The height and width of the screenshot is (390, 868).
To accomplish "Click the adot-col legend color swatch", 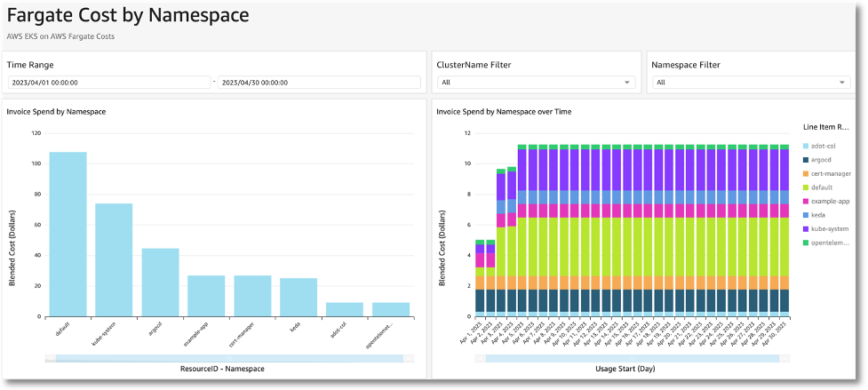I will 806,146.
